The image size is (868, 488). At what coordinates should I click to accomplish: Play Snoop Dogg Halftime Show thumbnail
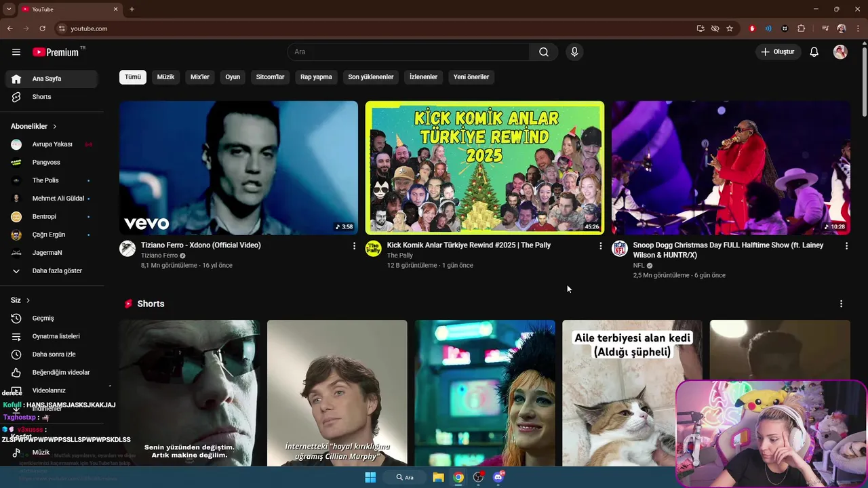click(731, 168)
